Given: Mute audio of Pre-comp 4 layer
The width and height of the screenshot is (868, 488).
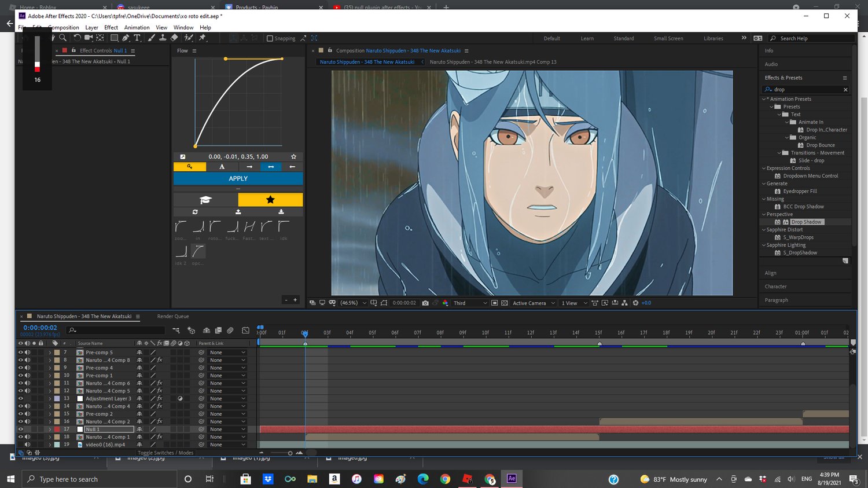Looking at the screenshot, I should pos(27,368).
